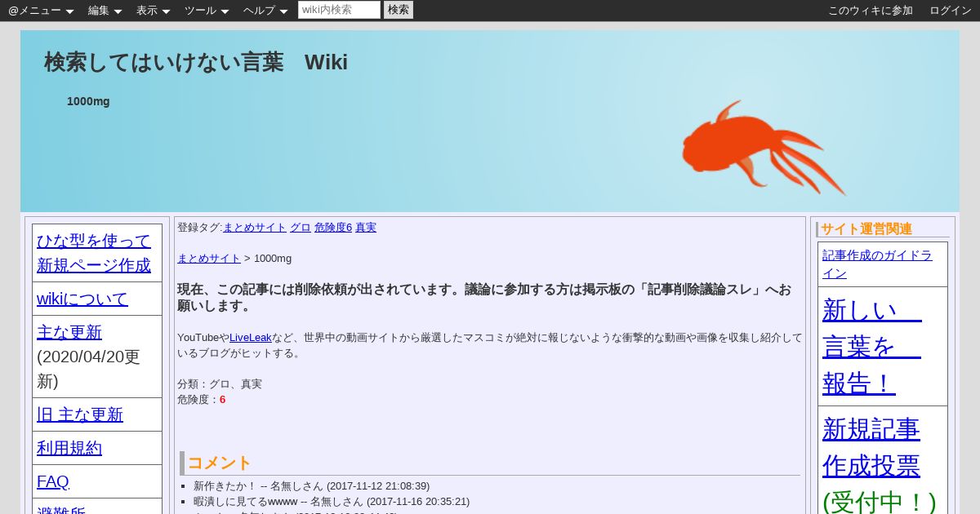Click the 真実 tag link
Screen dimensions: 980x514
366,228
